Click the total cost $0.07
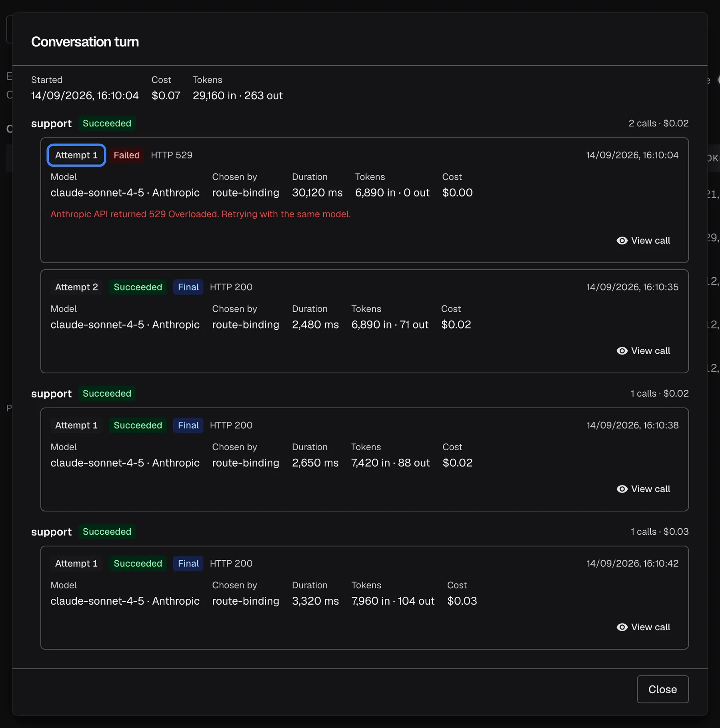The width and height of the screenshot is (720, 728). coord(166,95)
